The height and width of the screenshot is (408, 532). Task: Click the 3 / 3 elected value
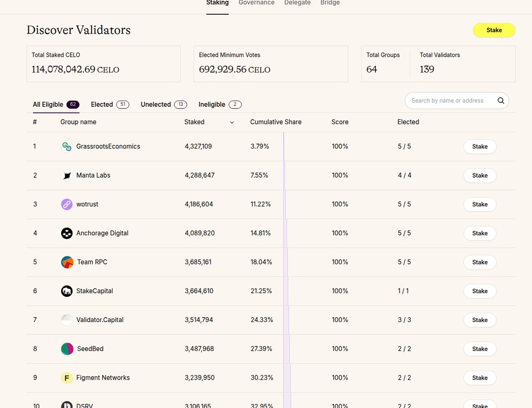click(x=404, y=320)
